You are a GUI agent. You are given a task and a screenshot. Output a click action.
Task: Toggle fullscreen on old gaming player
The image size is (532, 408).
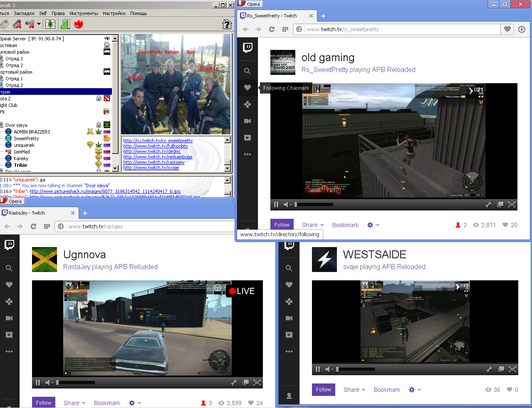512,204
